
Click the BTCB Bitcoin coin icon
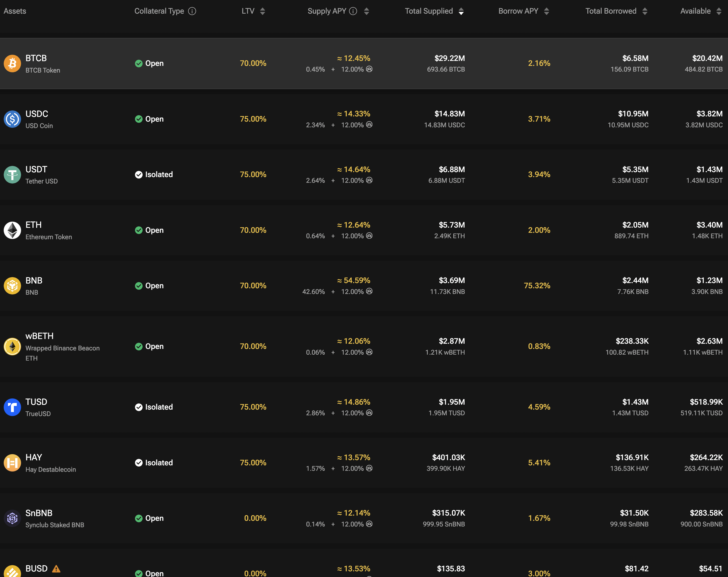pos(12,63)
